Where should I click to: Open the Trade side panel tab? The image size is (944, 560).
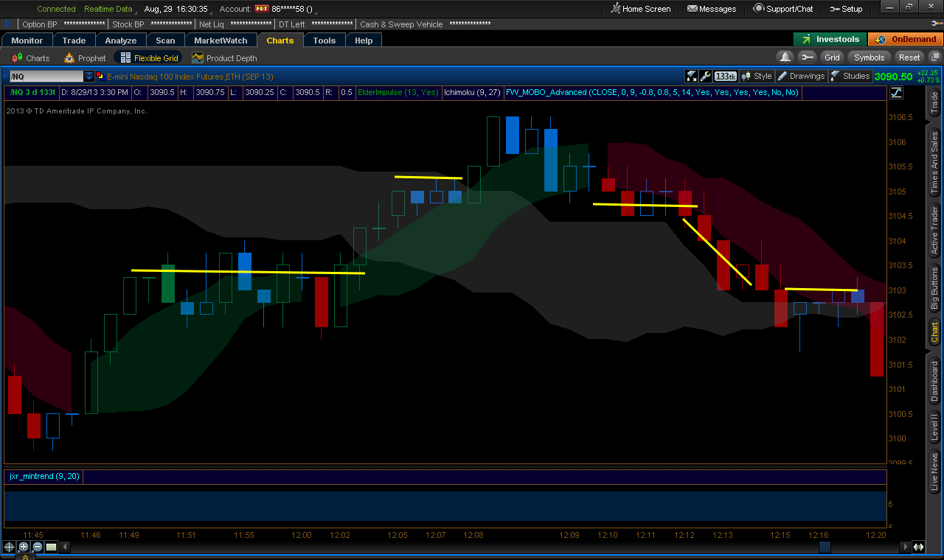(934, 104)
